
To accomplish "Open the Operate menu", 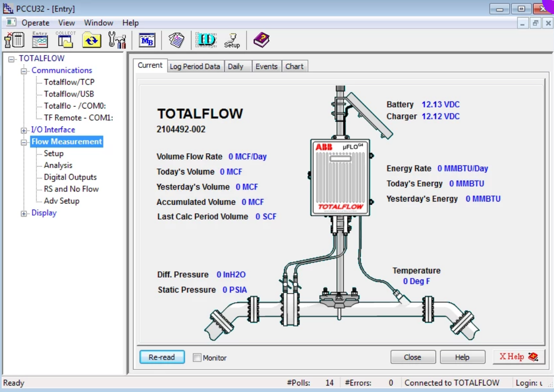I will click(x=35, y=23).
